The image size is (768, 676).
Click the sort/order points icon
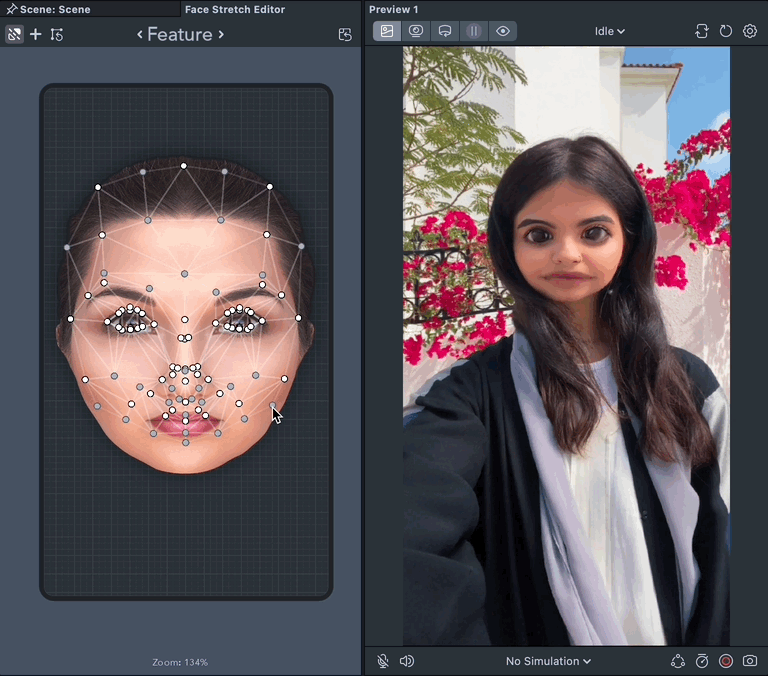pos(57,34)
